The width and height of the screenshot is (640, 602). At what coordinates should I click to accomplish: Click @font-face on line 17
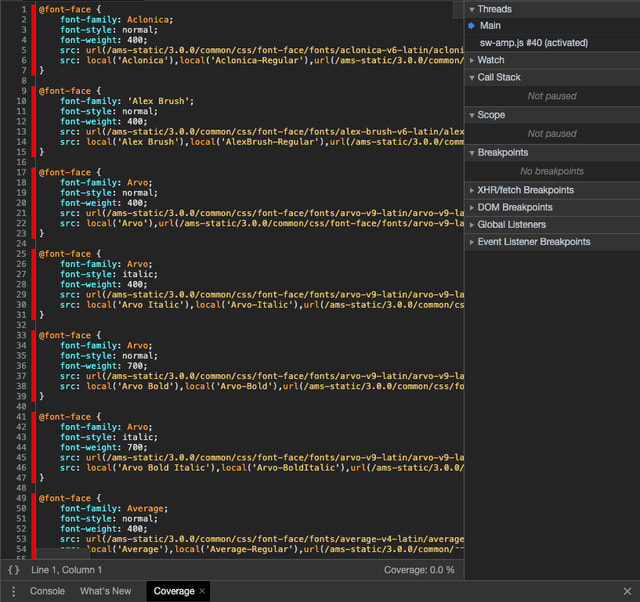coord(65,172)
